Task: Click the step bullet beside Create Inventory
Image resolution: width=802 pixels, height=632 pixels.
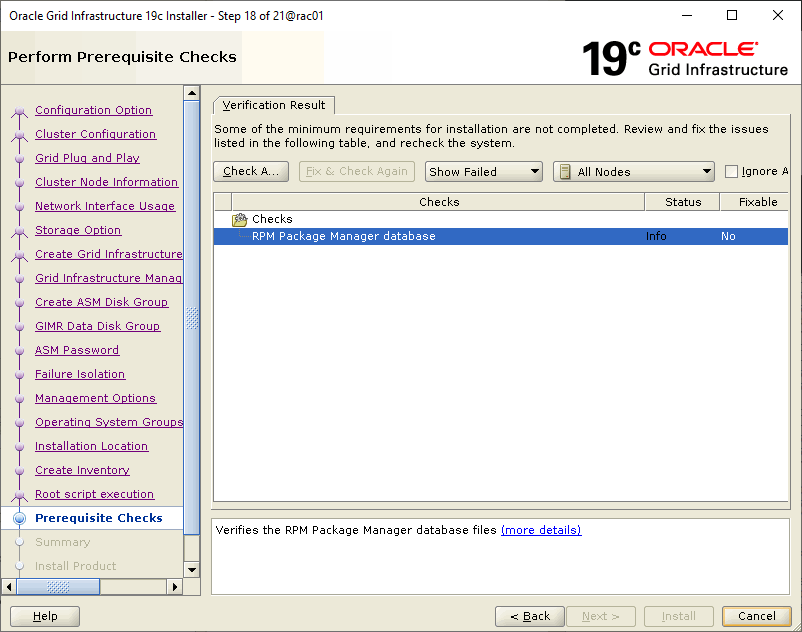Action: 19,471
